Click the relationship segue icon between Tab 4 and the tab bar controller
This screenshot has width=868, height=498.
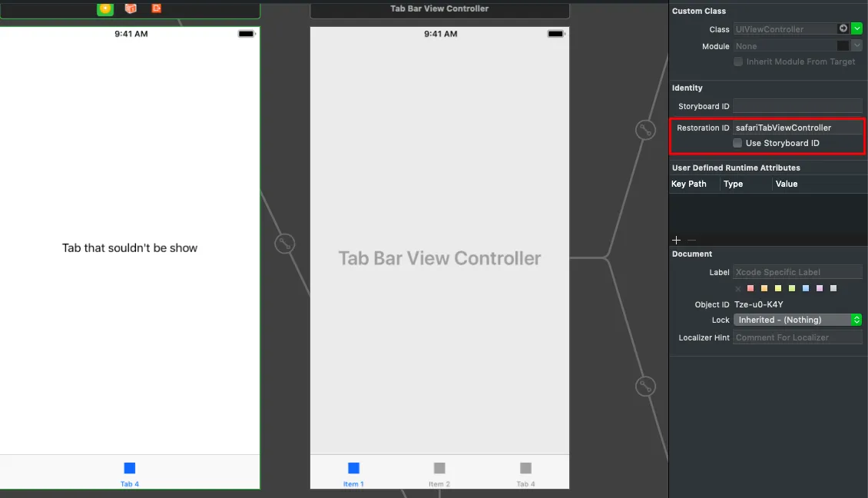click(x=284, y=244)
